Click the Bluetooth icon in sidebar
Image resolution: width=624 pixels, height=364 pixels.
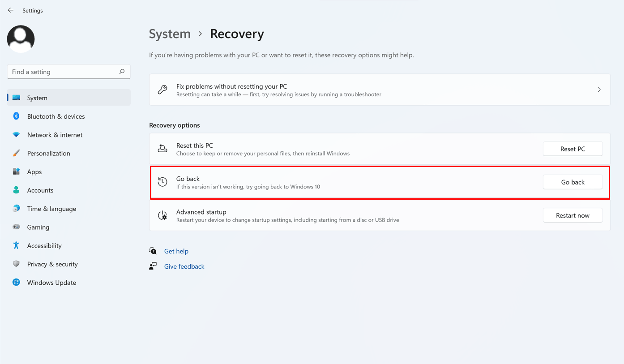pyautogui.click(x=16, y=116)
